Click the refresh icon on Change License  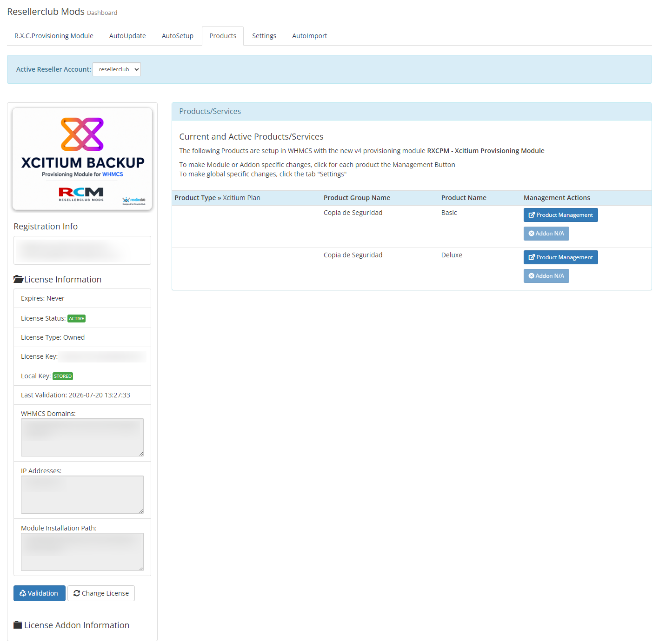(x=77, y=593)
